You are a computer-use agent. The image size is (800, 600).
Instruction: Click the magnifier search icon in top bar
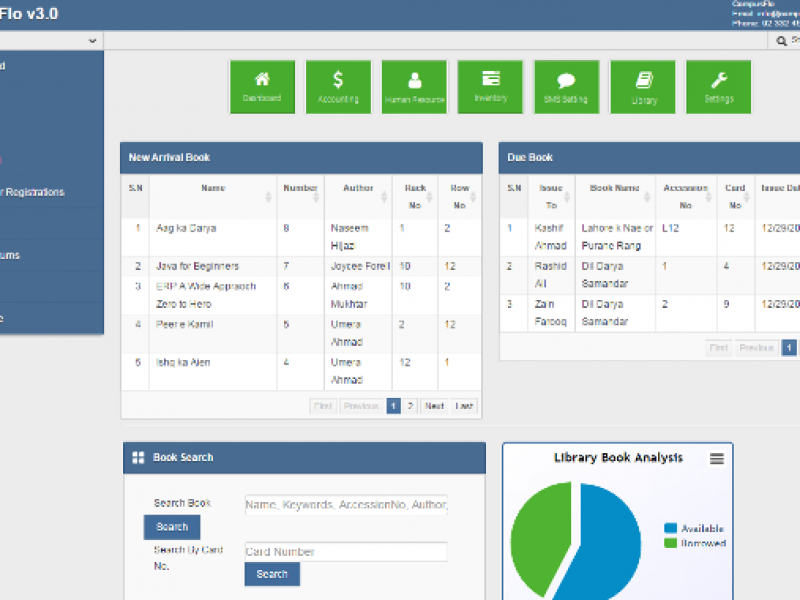click(x=782, y=41)
